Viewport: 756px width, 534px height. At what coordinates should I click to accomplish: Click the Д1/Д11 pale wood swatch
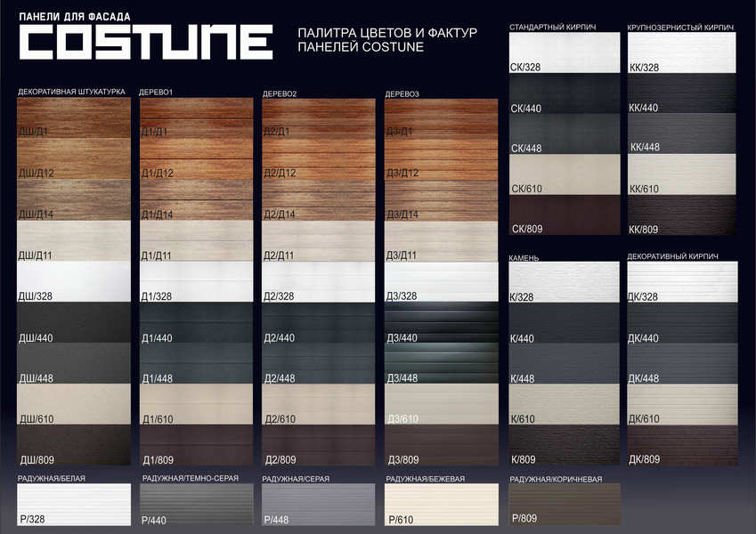196,241
